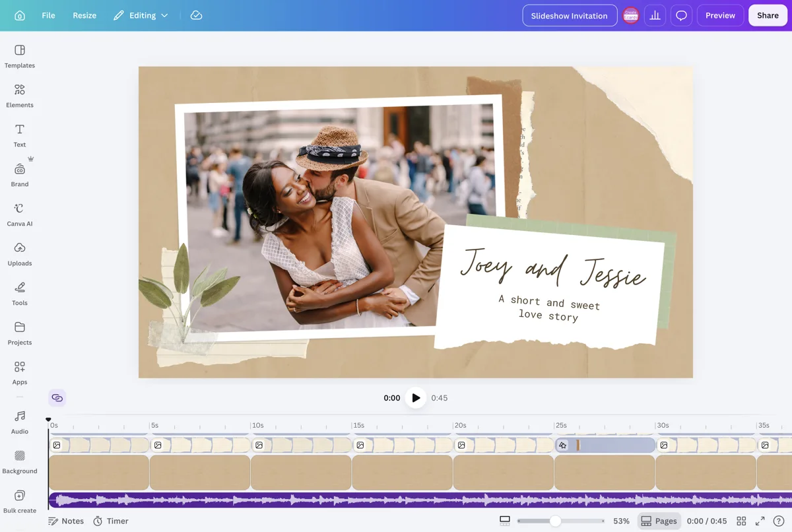Select the image layer clip at 15s

(402, 445)
